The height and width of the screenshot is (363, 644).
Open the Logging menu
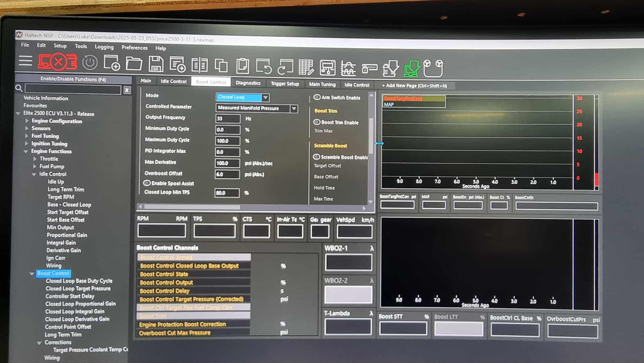(x=104, y=47)
